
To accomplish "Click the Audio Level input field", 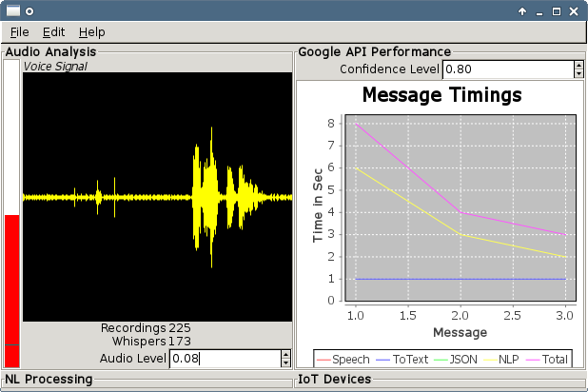I will [x=225, y=359].
